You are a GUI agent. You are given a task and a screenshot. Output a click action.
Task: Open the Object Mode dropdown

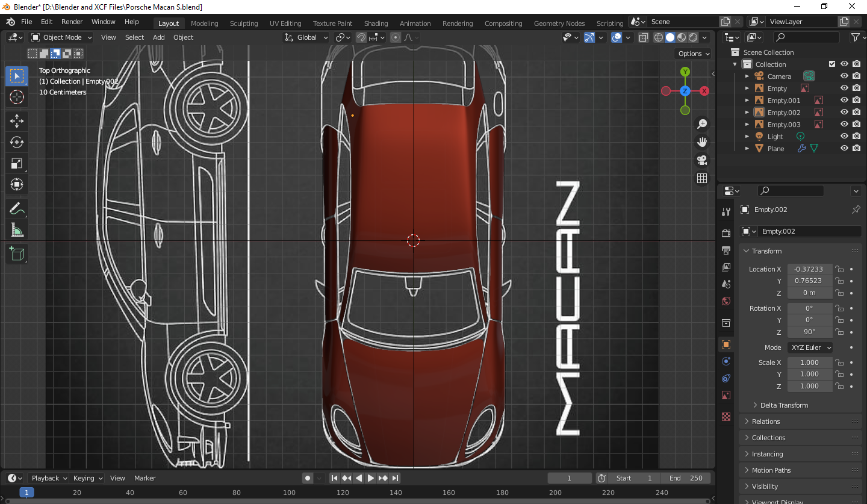[x=61, y=37]
